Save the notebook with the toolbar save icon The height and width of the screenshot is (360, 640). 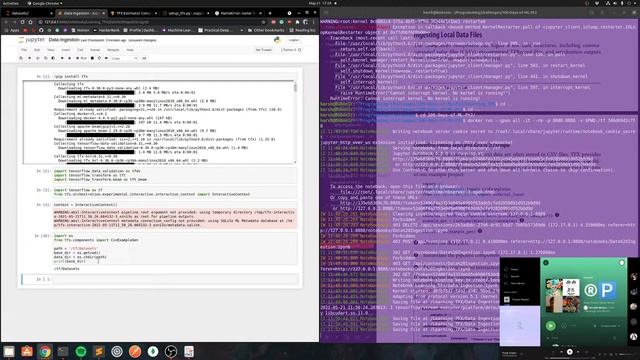pyautogui.click(x=21, y=58)
